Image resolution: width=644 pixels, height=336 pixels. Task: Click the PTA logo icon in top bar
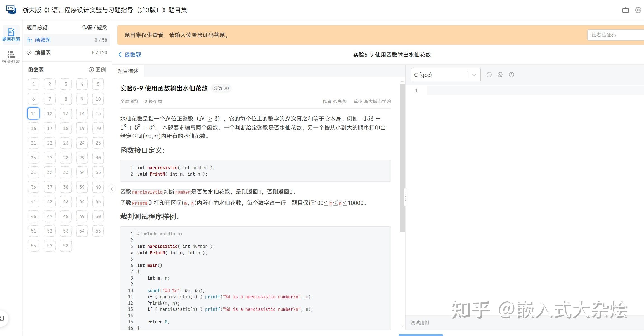11,10
